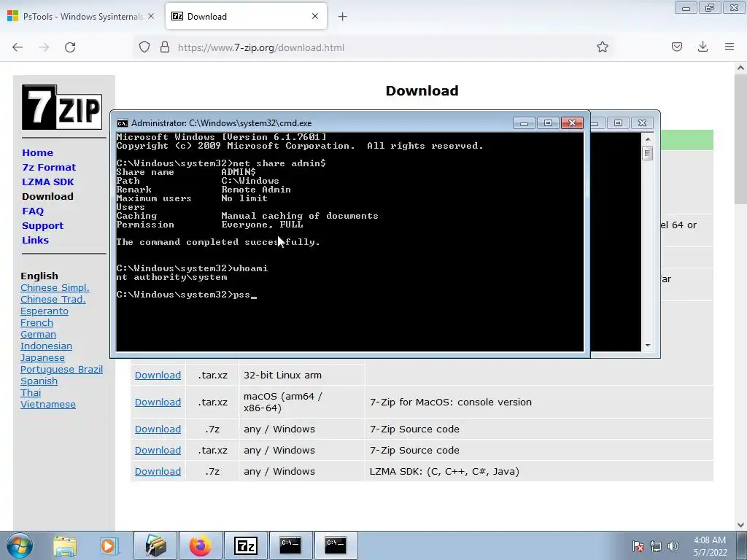747x560 pixels.
Task: Switch to Firefox in taskbar
Action: [x=201, y=545]
